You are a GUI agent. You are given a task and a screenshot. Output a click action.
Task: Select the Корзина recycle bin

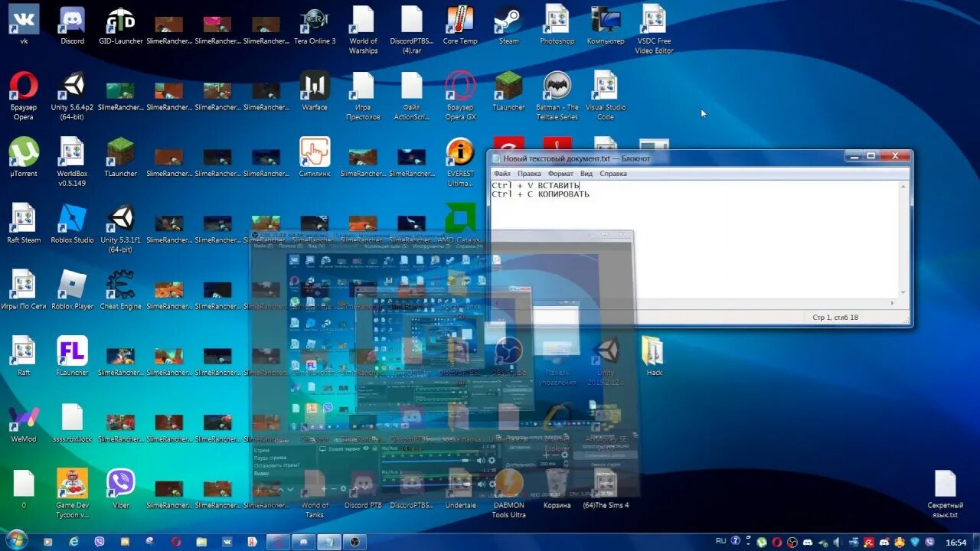tap(557, 488)
